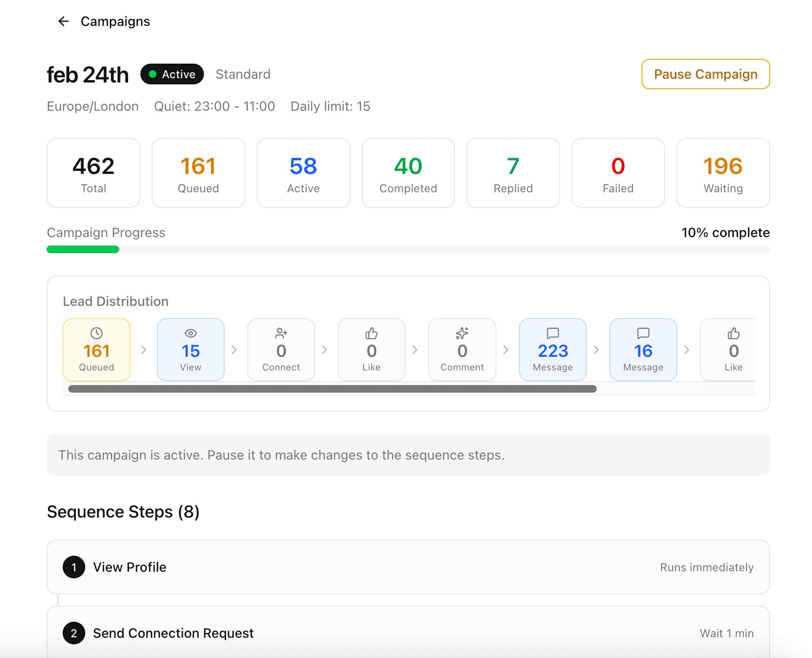This screenshot has height=658, width=812.
Task: Select the sparkle icon on the Comment stage
Action: [462, 333]
